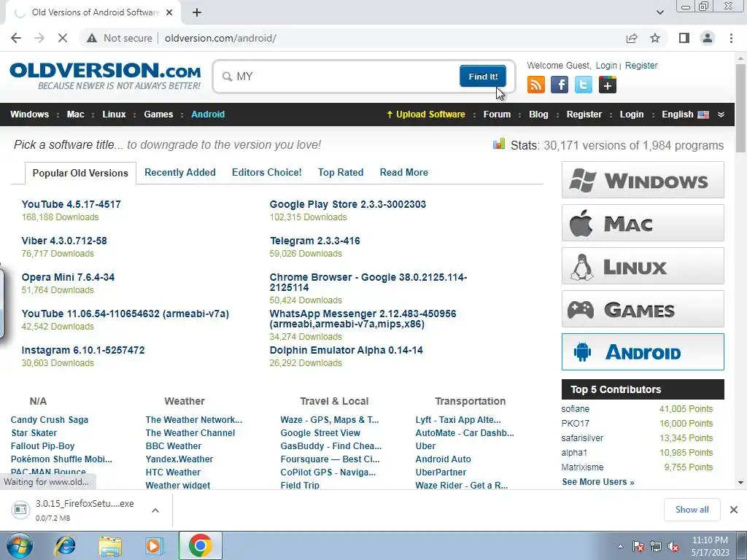Close the downloads bar
Screen dimensions: 747x560
(x=734, y=510)
